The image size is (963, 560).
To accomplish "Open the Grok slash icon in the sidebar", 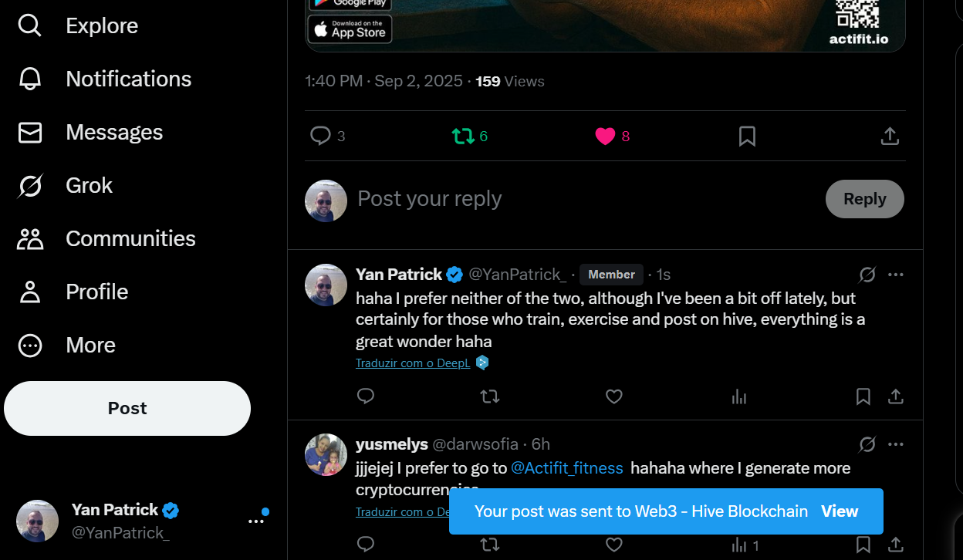I will point(30,186).
